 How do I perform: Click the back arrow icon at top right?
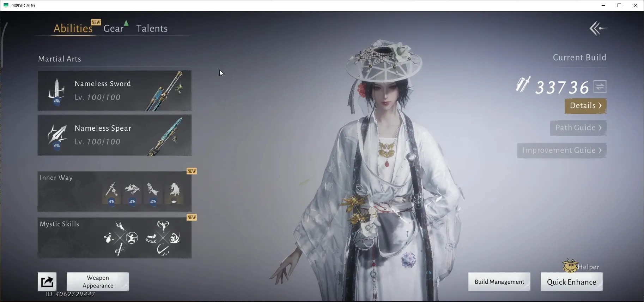pyautogui.click(x=599, y=28)
